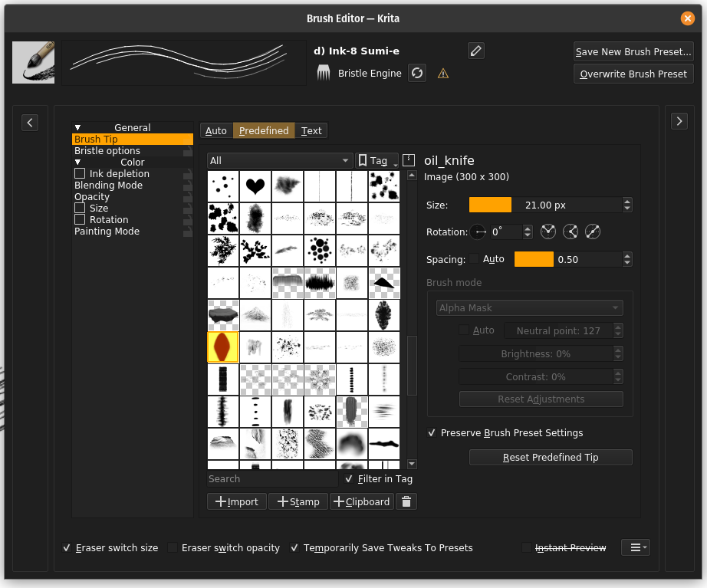Select the heart brush tip thumbnail
The image size is (707, 588).
[255, 186]
